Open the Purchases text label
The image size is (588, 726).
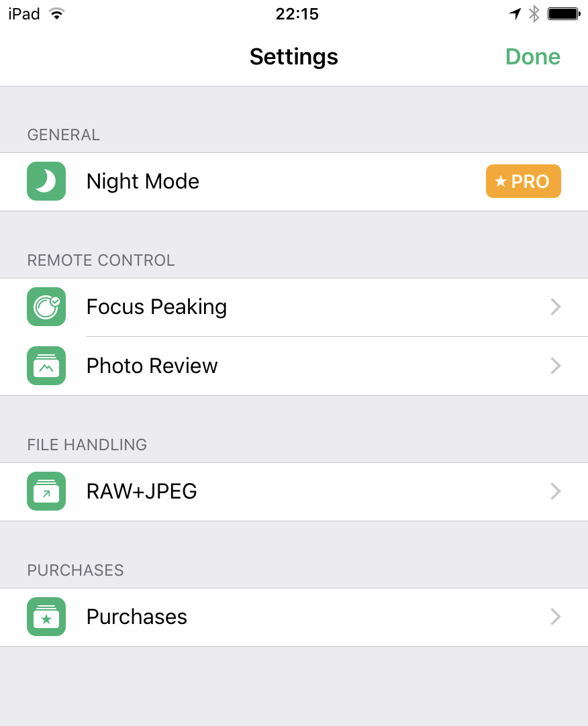pyautogui.click(x=137, y=617)
